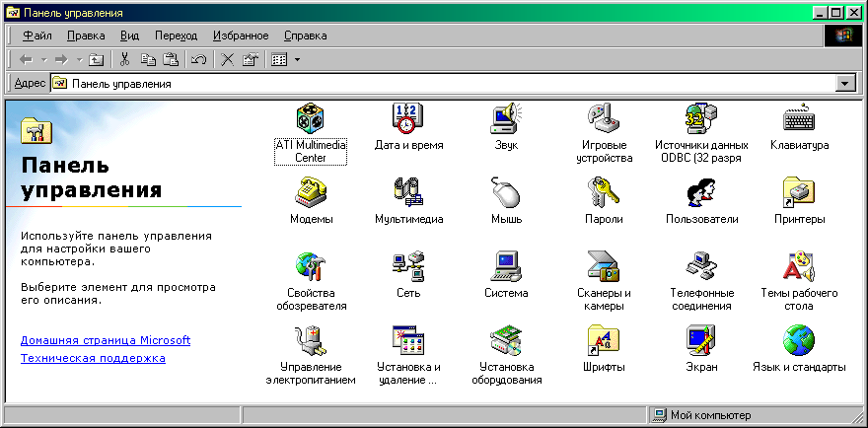Open the Переход menu
This screenshot has width=868, height=428.
click(x=176, y=36)
